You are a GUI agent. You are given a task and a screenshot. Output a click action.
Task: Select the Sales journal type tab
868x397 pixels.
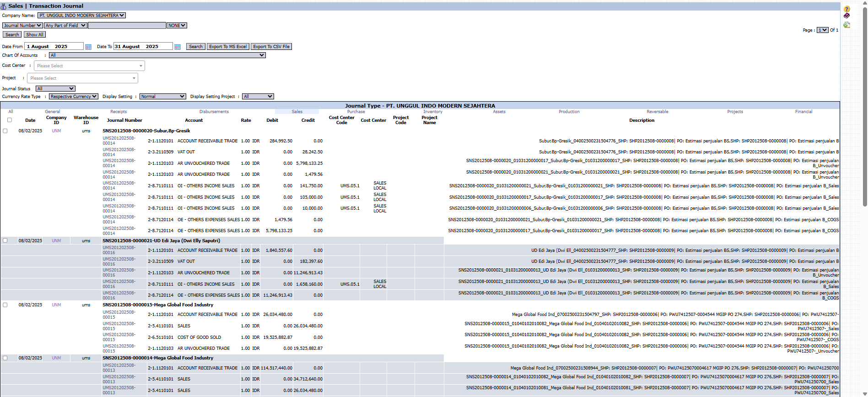pyautogui.click(x=297, y=112)
